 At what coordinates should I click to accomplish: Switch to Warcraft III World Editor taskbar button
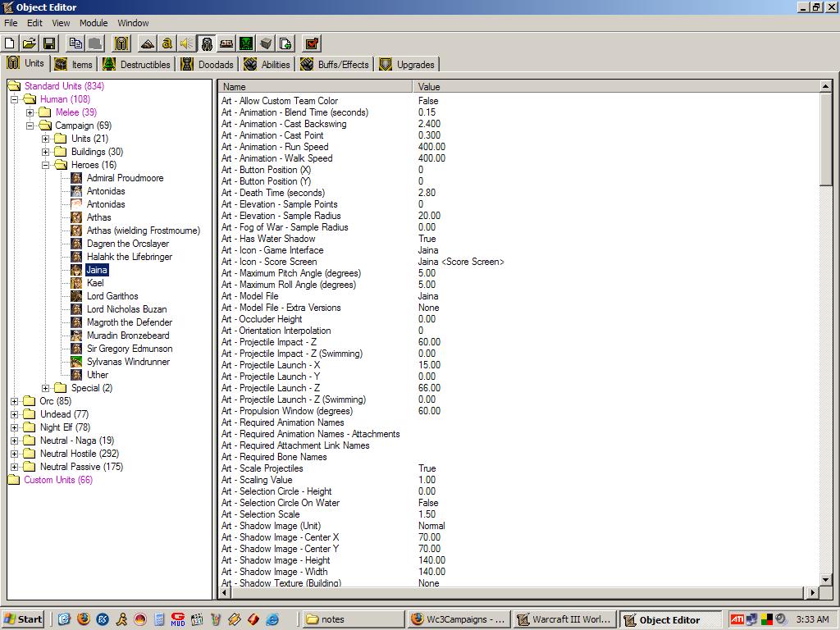pyautogui.click(x=564, y=619)
